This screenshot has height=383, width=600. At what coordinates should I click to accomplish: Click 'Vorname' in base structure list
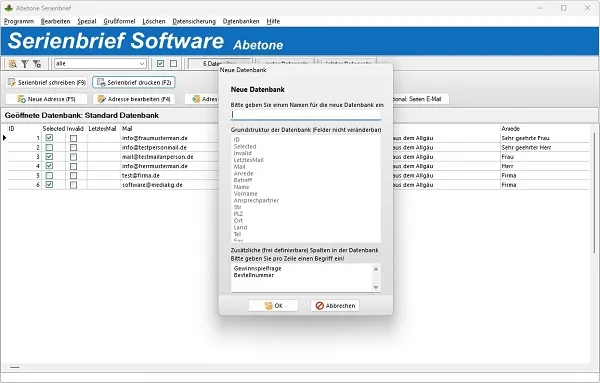pos(245,194)
